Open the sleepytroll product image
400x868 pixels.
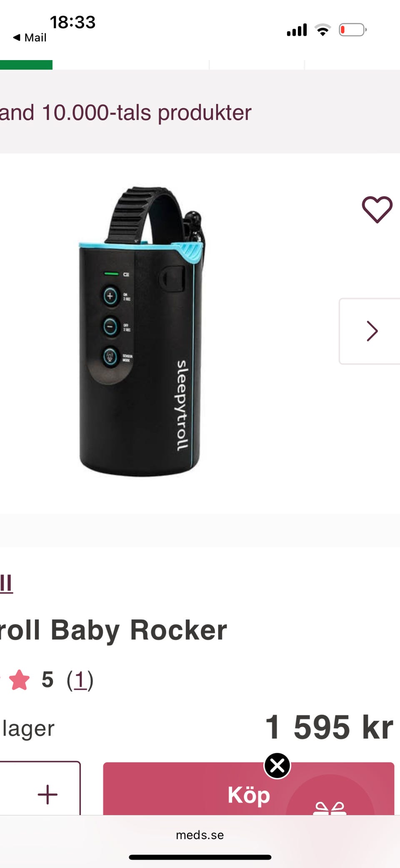coord(141,332)
